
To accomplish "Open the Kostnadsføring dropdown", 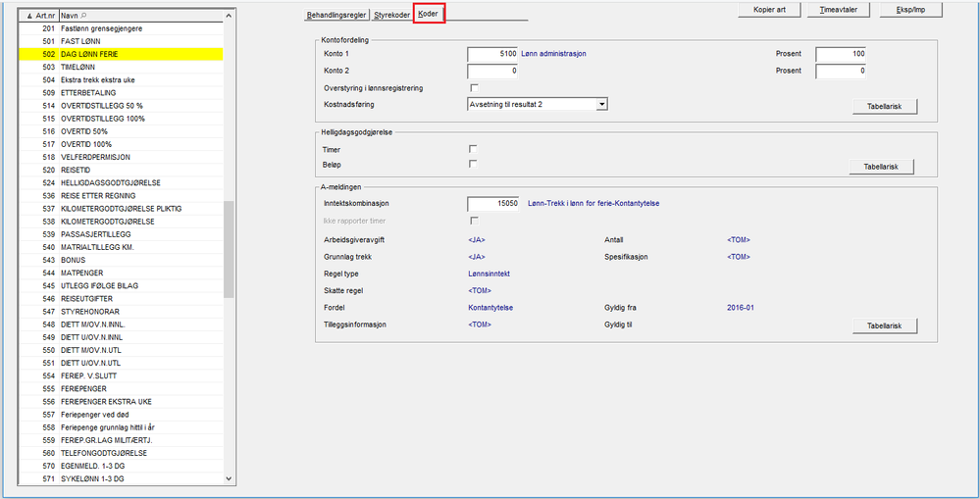I will pyautogui.click(x=602, y=104).
